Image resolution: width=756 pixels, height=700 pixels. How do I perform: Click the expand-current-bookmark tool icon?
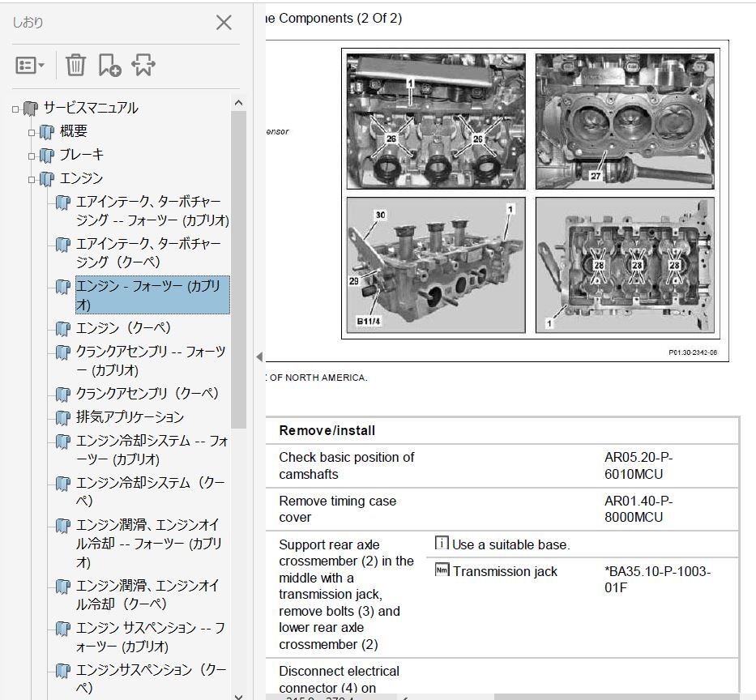coord(143,66)
